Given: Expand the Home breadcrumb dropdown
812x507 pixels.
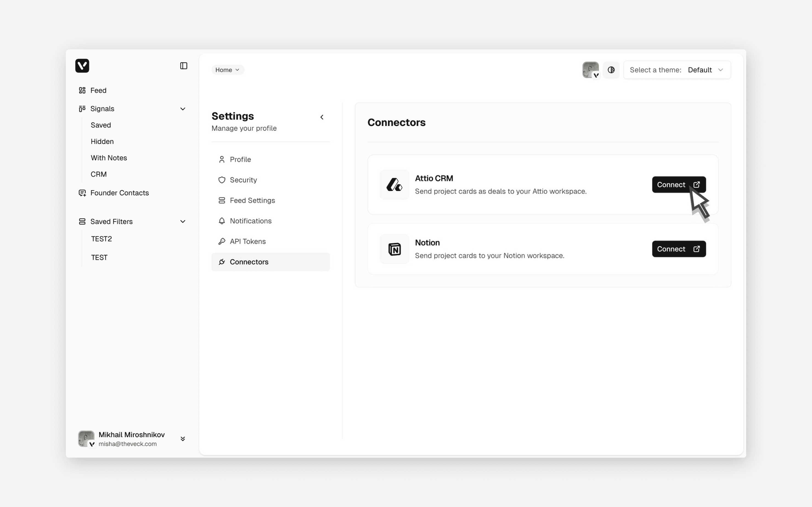Looking at the screenshot, I should click(228, 70).
